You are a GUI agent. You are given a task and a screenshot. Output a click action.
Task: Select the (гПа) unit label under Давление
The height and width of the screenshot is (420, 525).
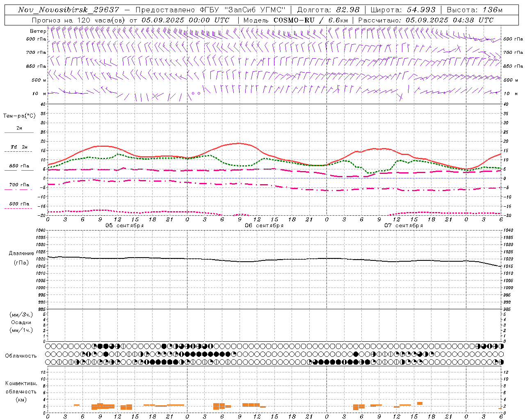(21, 263)
